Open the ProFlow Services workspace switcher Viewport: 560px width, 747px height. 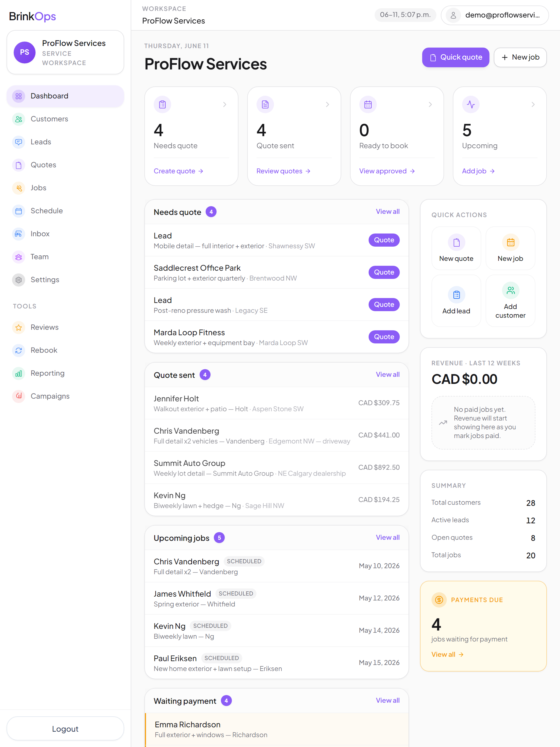(65, 52)
